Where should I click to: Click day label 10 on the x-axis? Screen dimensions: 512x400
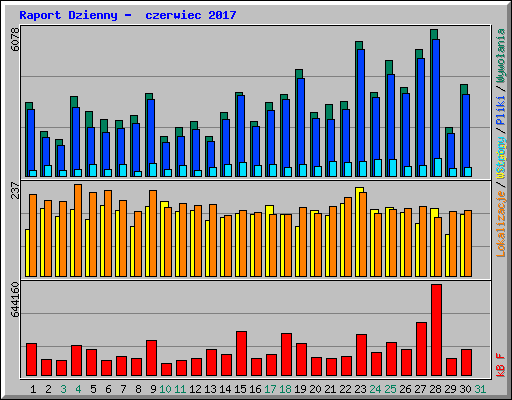coord(165,389)
